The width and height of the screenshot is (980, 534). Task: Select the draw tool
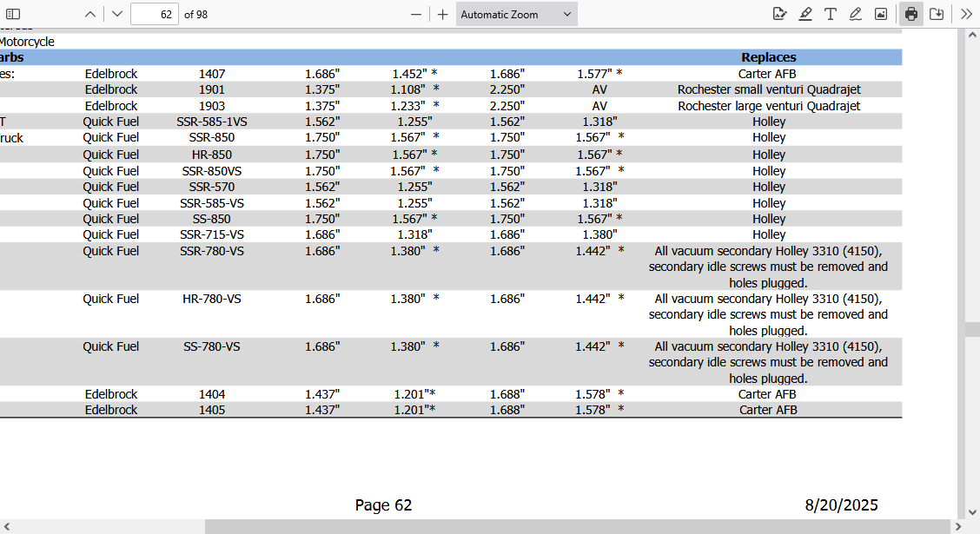click(x=856, y=15)
